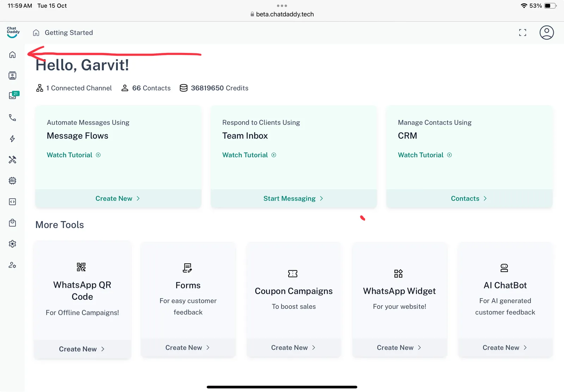Open the user profile avatar
This screenshot has width=564, height=392.
[x=546, y=33]
